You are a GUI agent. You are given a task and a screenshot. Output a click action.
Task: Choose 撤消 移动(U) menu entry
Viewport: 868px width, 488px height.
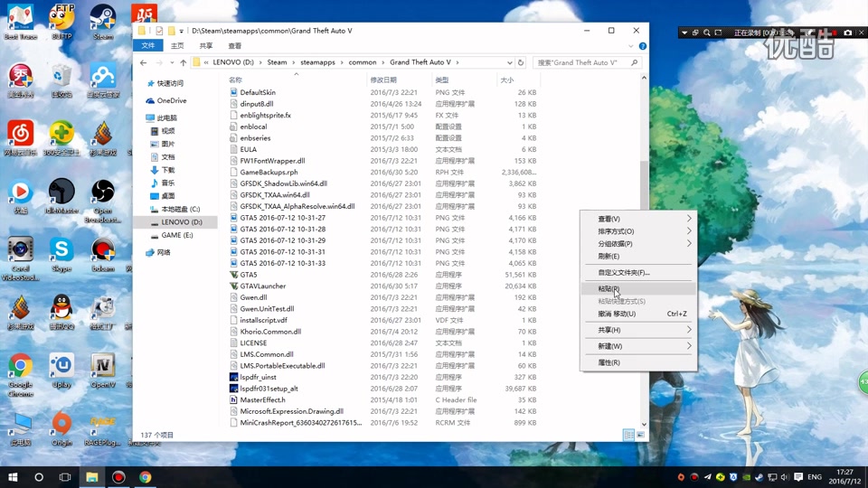638,314
